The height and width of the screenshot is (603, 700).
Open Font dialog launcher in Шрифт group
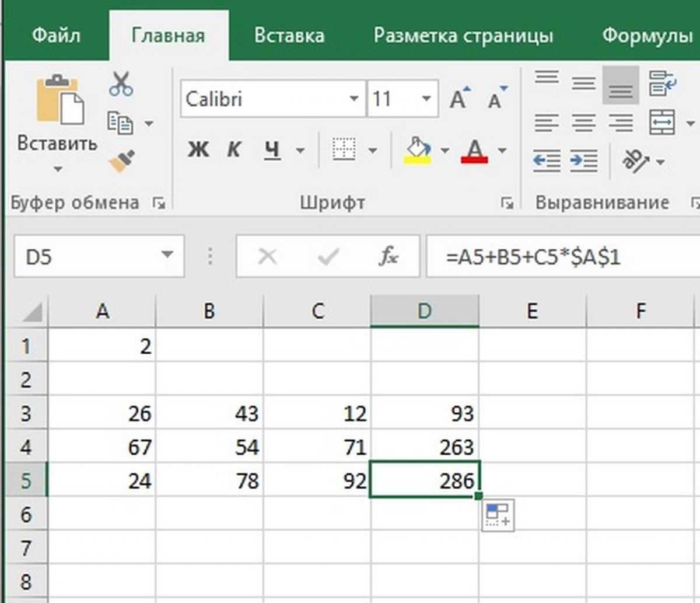pyautogui.click(x=508, y=203)
